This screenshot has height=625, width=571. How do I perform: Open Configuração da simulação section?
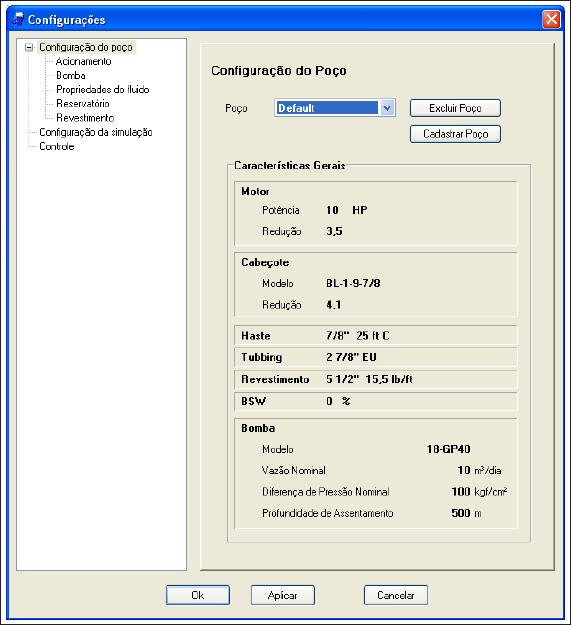tap(96, 132)
